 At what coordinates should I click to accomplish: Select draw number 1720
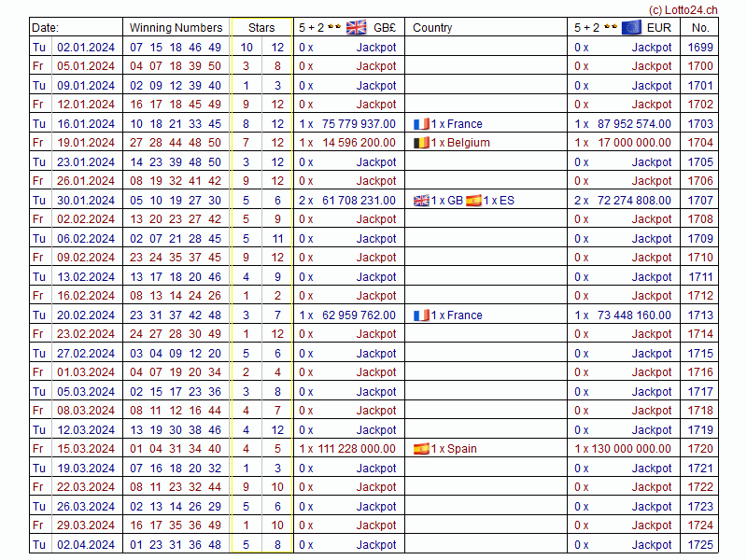[x=699, y=449]
